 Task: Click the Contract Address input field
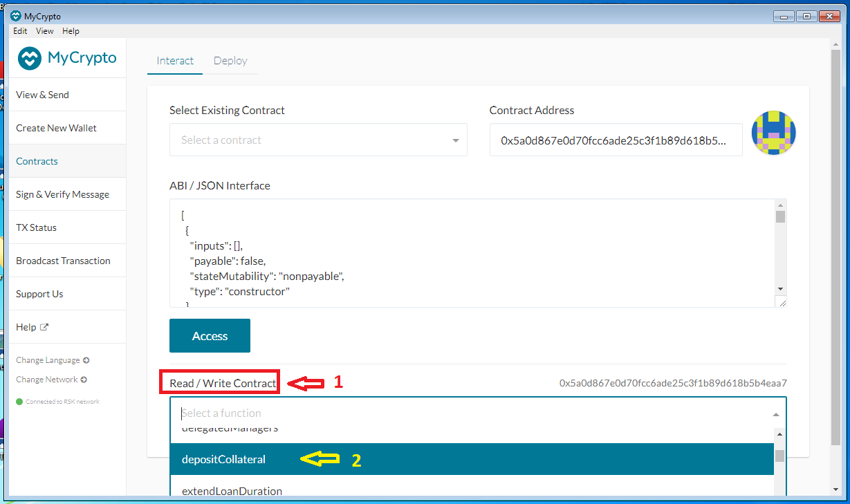coord(616,140)
